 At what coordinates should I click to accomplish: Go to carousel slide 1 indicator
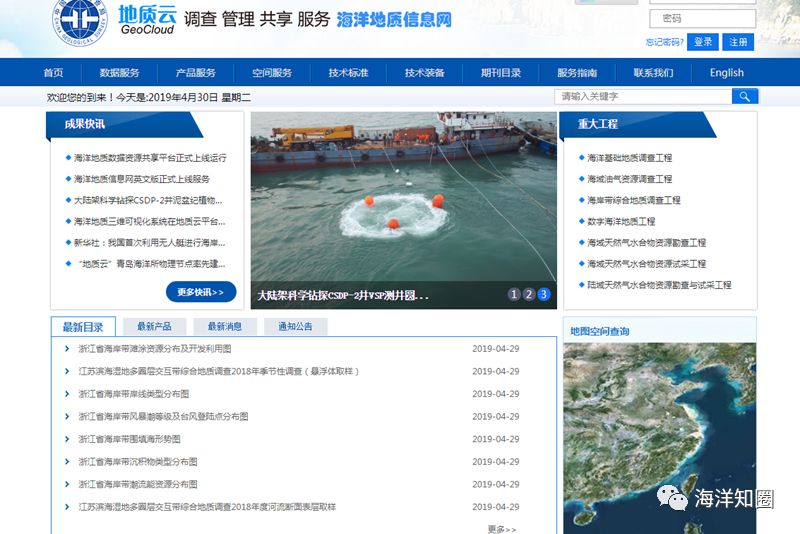coord(514,294)
